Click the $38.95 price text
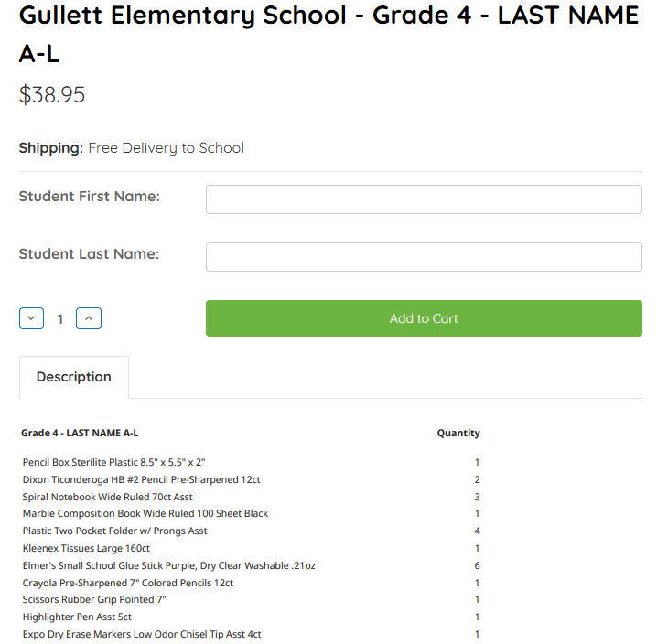 (52, 94)
